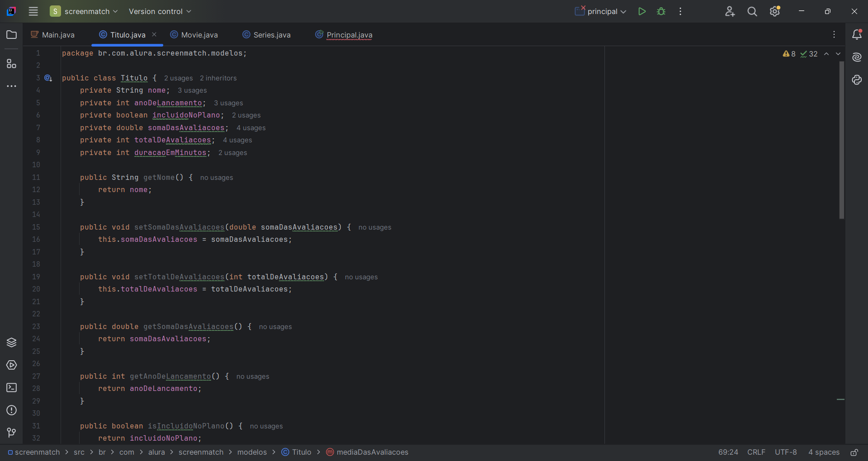Toggle file read-only lock icon
868x461 pixels.
(854, 452)
